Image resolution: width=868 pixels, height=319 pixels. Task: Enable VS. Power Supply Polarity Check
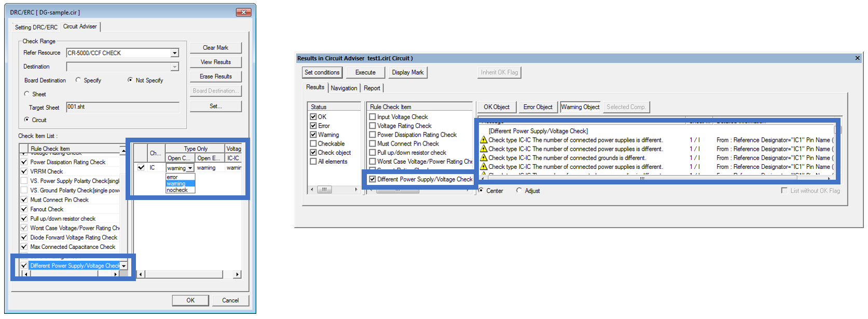click(24, 181)
